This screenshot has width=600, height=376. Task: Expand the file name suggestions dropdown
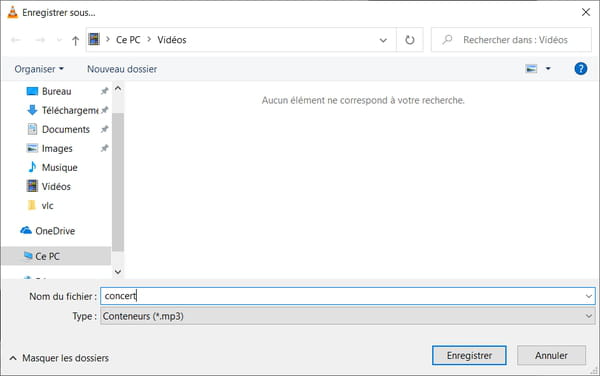(589, 296)
